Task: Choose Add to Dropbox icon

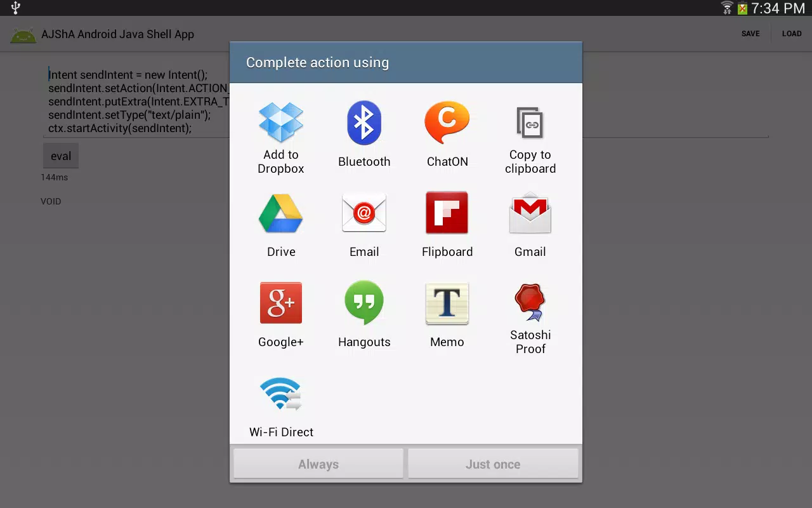Action: [x=281, y=123]
